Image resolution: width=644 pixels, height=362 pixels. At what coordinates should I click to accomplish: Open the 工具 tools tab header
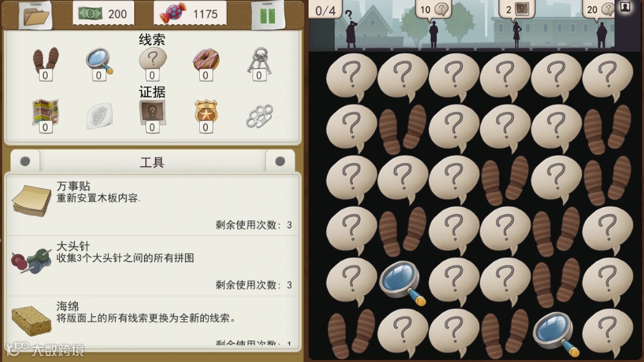click(x=152, y=162)
